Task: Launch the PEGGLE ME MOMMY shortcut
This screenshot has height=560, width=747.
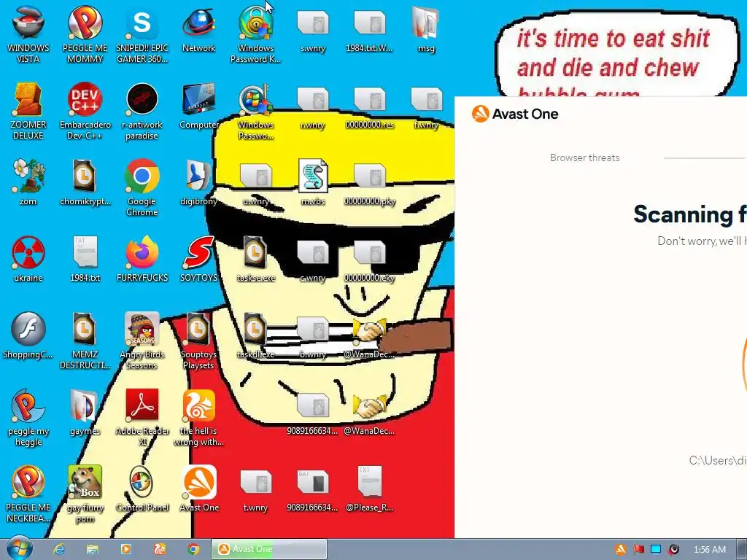Action: (85, 34)
